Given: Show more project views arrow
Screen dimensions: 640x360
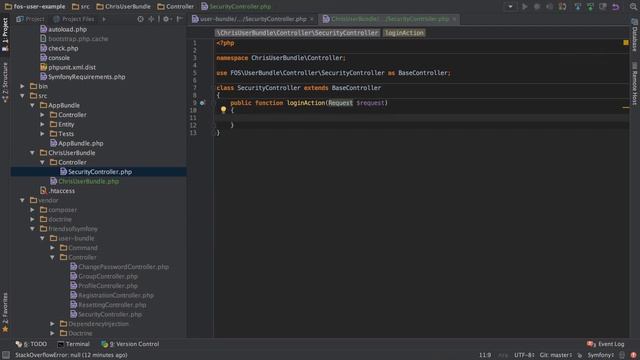Looking at the screenshot, I should 104,19.
